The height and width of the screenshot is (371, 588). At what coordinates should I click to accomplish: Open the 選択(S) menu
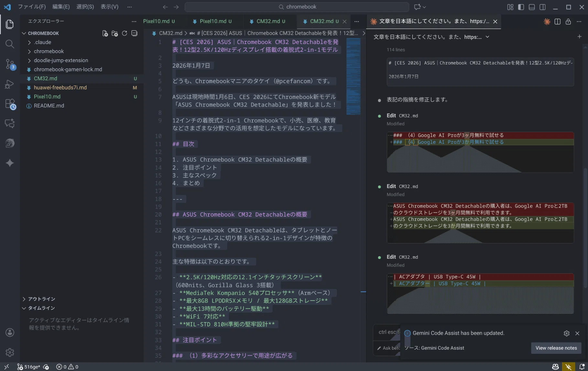[x=85, y=7]
